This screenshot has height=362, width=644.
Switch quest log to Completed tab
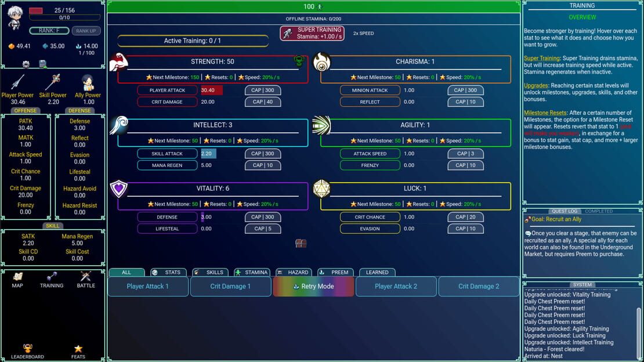click(x=599, y=211)
